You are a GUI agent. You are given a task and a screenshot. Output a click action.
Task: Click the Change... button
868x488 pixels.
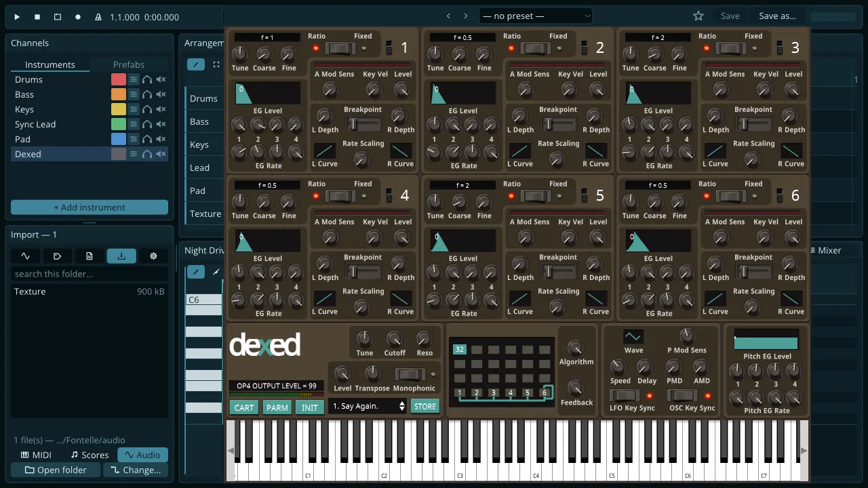point(136,470)
